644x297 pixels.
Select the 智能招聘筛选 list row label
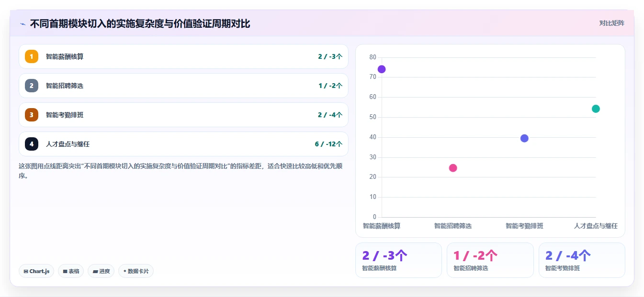point(65,86)
